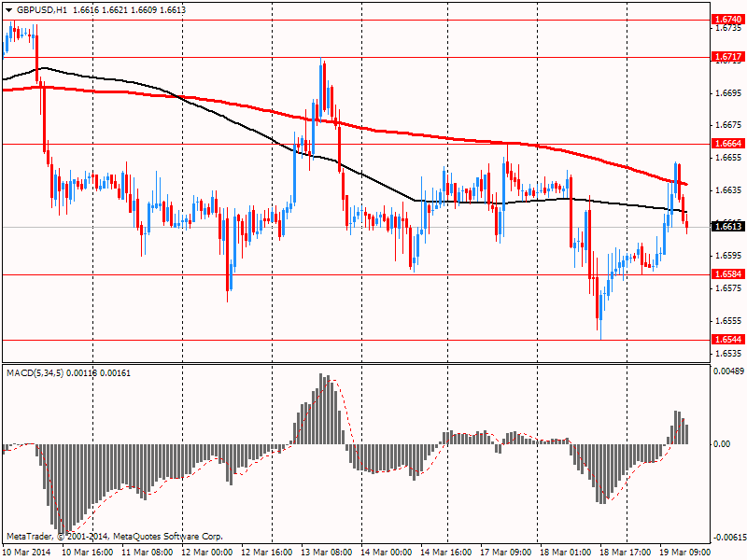Click the 1.6695 price scale label
The width and height of the screenshot is (747, 560).
click(729, 92)
